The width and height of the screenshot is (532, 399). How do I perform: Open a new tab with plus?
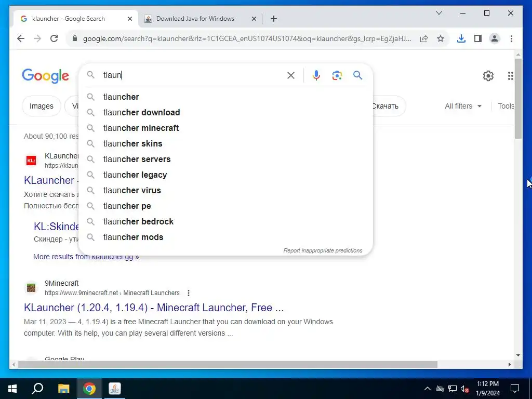click(274, 19)
